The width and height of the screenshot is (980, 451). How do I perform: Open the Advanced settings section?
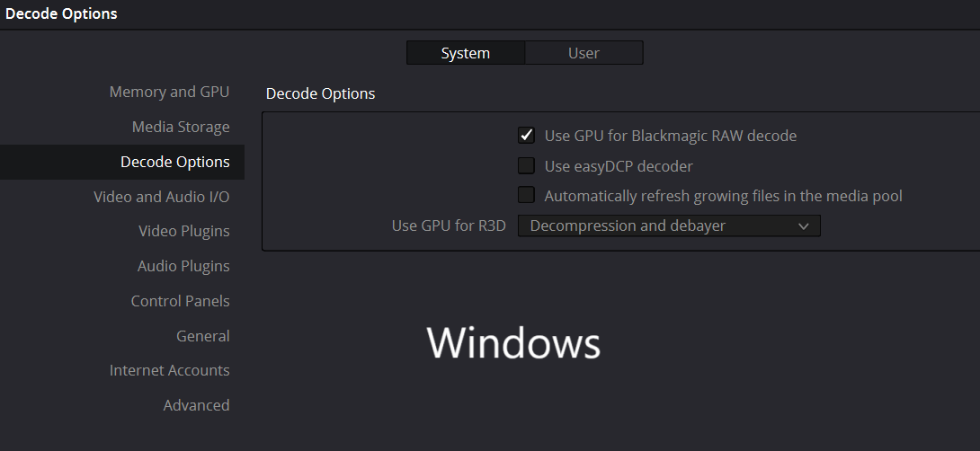(196, 405)
